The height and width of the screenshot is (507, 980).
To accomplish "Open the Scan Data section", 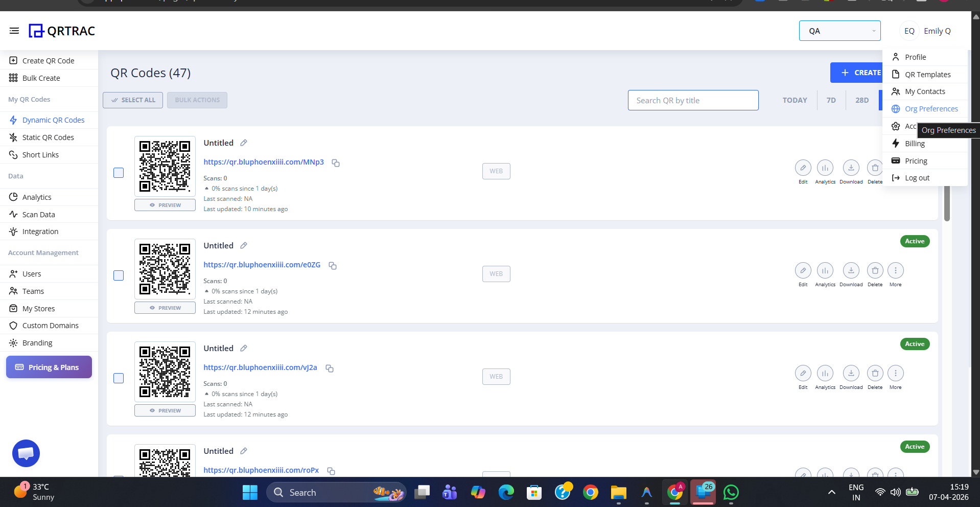I will coord(38,214).
